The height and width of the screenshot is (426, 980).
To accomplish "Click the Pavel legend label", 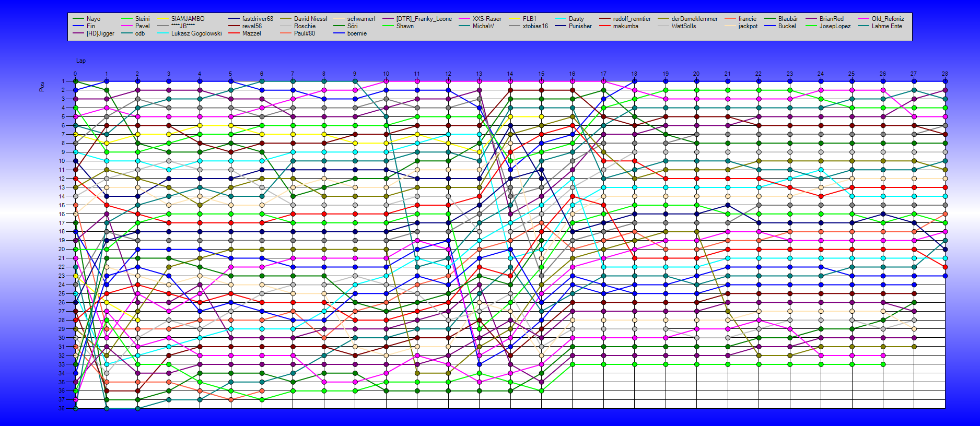I will tap(142, 26).
